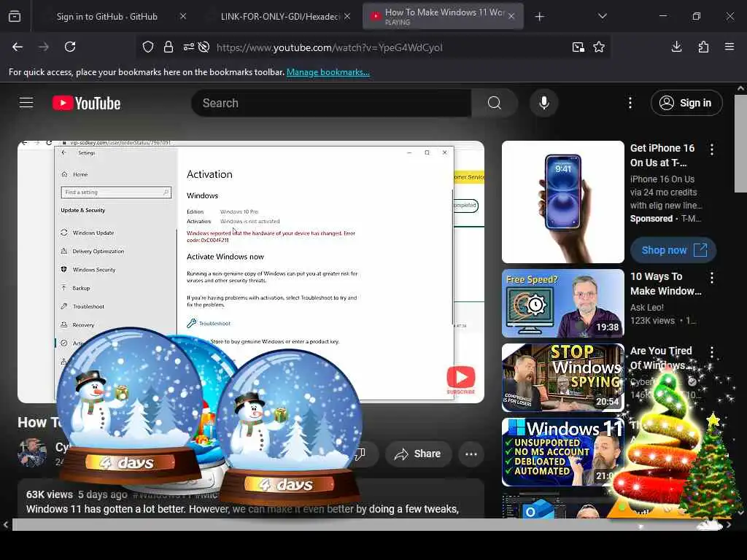This screenshot has height=560, width=747.
Task: Focus the YouTube search field
Action: 332,103
